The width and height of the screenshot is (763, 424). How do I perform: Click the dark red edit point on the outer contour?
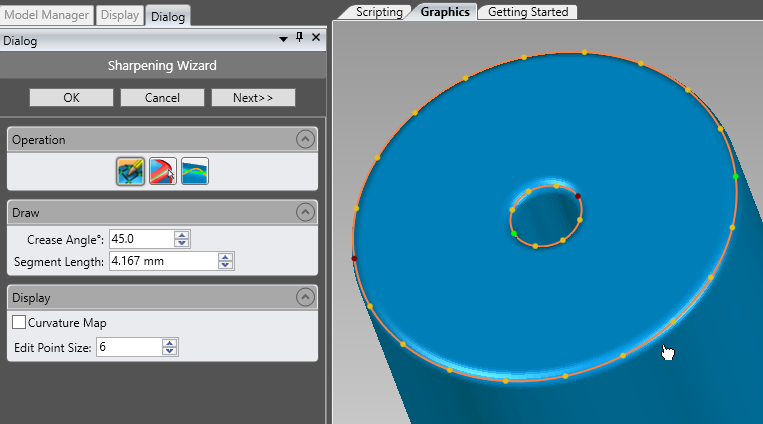pos(354,258)
